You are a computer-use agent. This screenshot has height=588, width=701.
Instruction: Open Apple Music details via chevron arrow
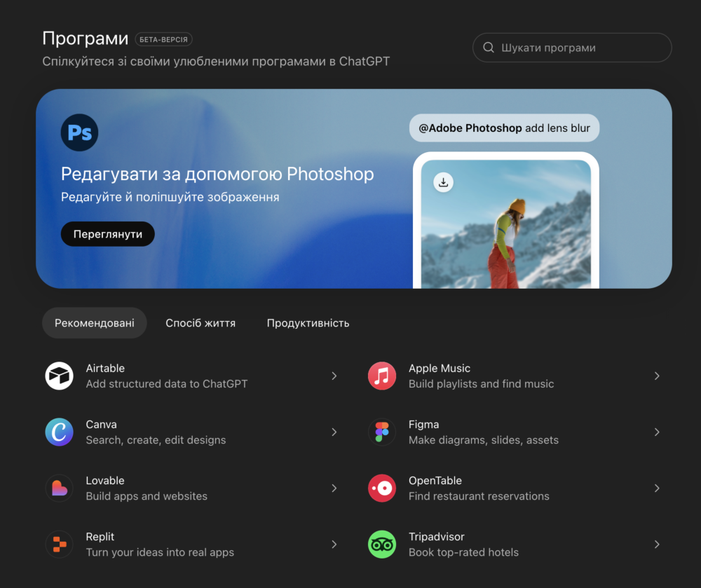[x=657, y=376]
